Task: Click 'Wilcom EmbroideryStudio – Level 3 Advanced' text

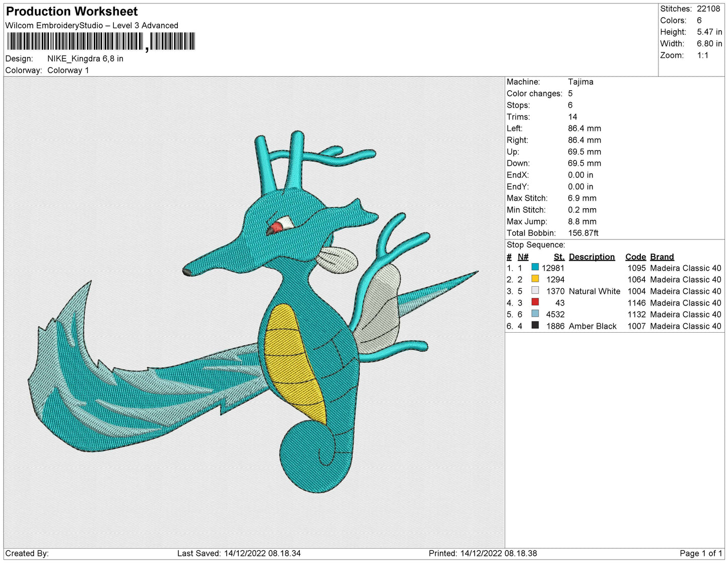Action: point(92,26)
